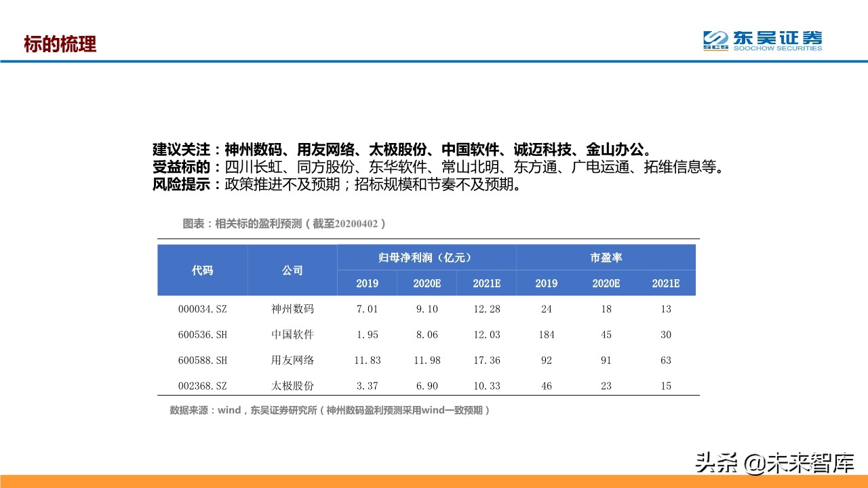Image resolution: width=868 pixels, height=488 pixels.
Task: Select the 代码 header cell
Action: (201, 270)
